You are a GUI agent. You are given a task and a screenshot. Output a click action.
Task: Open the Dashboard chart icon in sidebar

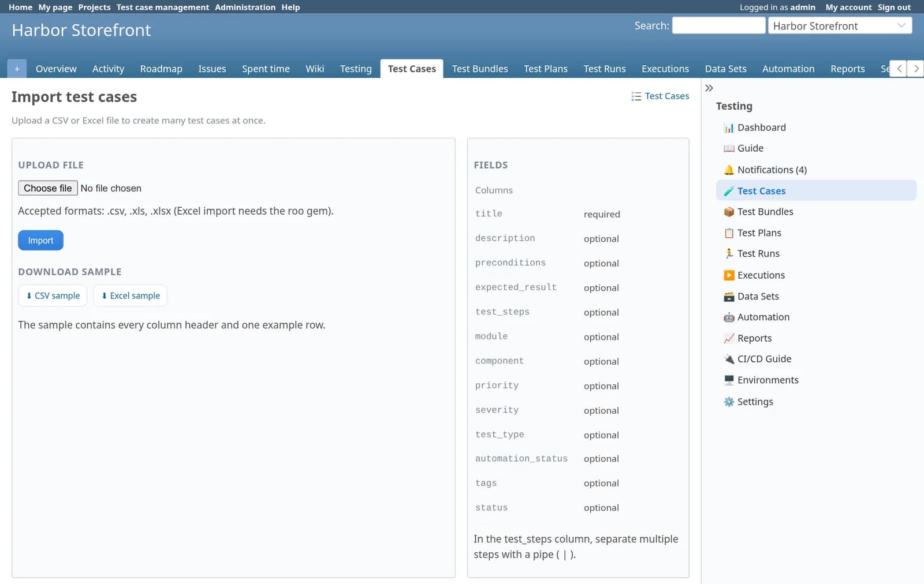[729, 128]
